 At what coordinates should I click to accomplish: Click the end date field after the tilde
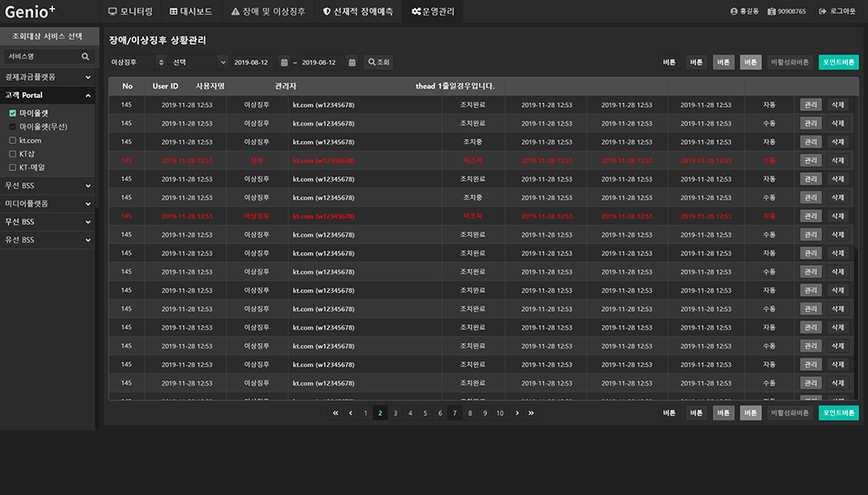[x=322, y=63]
